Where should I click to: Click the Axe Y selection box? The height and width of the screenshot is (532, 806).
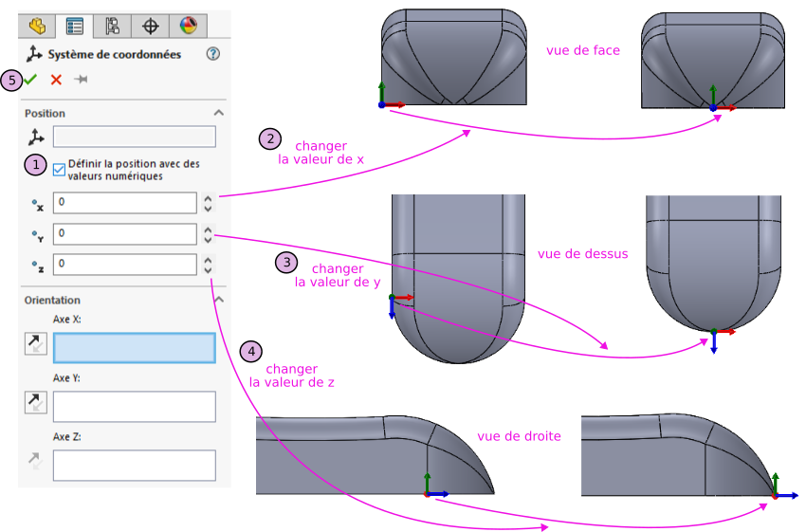134,407
